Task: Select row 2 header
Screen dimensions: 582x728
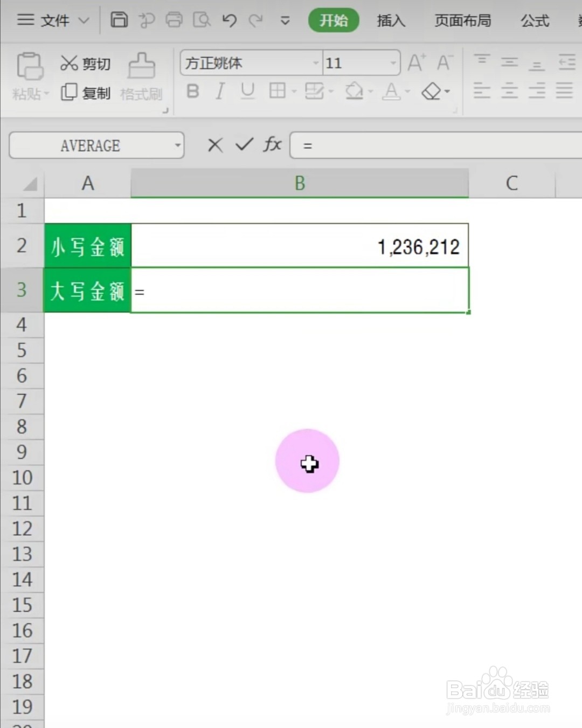Action: click(x=22, y=246)
